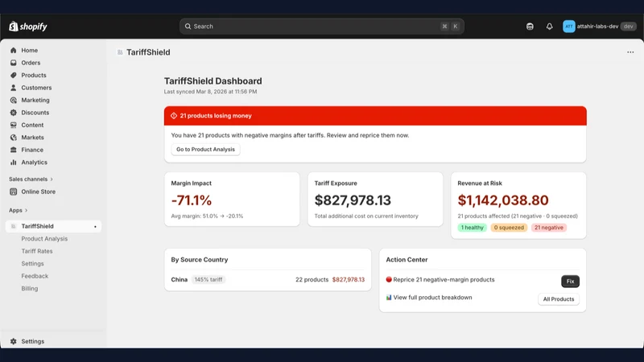Go to Orders page
Image resolution: width=644 pixels, height=362 pixels.
pos(31,63)
